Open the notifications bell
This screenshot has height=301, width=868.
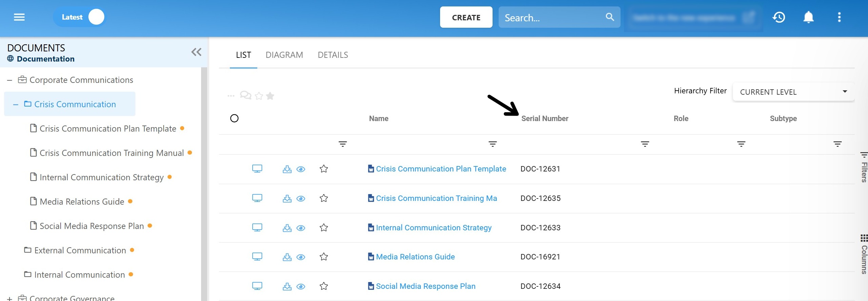[x=808, y=17]
